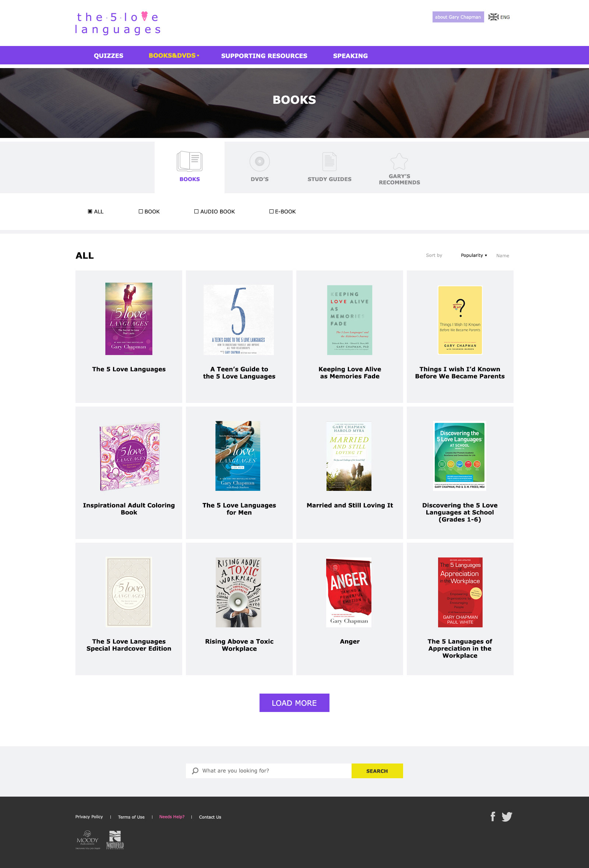Open the Gary's Recommends star icon
Screen dimensions: 589x868
tap(399, 162)
